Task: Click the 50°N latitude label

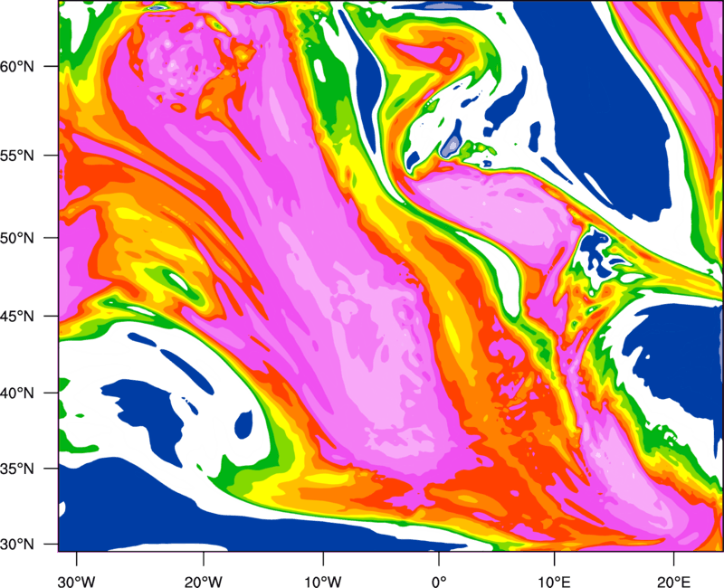Action: [x=17, y=238]
